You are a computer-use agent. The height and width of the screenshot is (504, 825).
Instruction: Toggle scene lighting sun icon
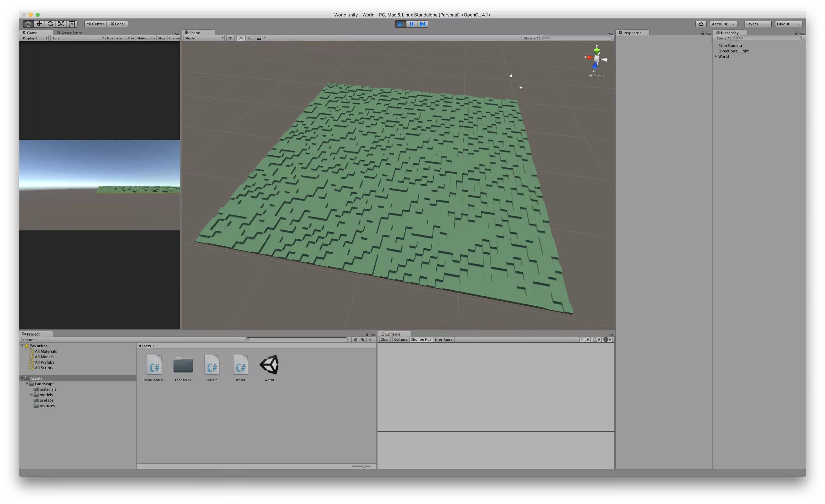[241, 38]
